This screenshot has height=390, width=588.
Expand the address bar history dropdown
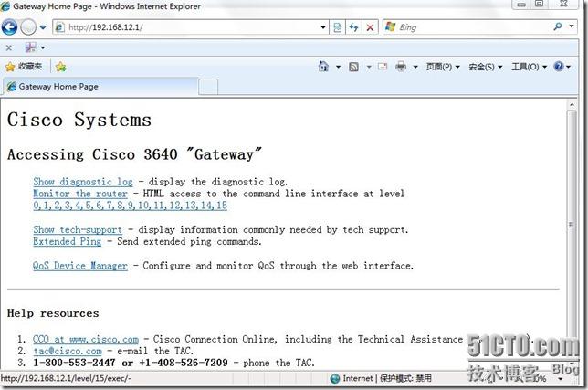point(323,27)
